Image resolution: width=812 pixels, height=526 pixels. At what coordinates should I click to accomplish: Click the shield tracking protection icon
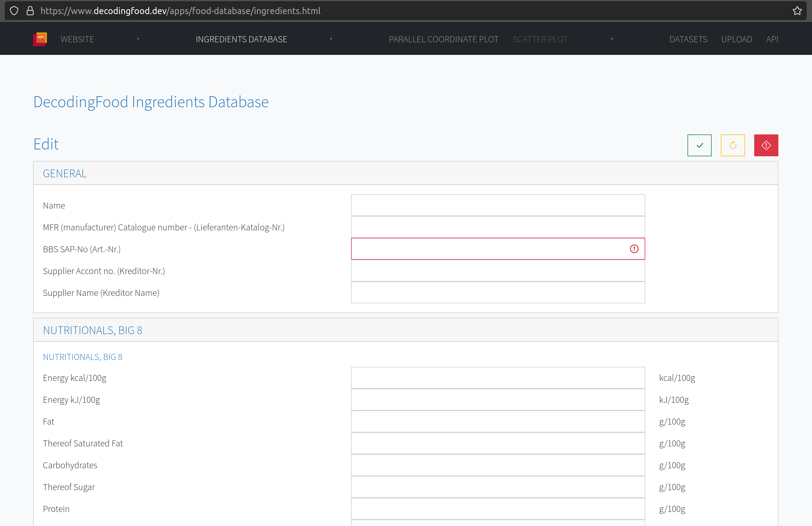tap(14, 11)
